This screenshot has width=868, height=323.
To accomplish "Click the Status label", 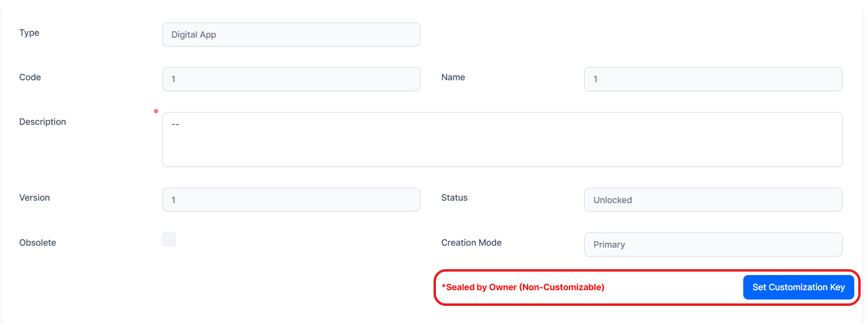I will click(x=454, y=198).
